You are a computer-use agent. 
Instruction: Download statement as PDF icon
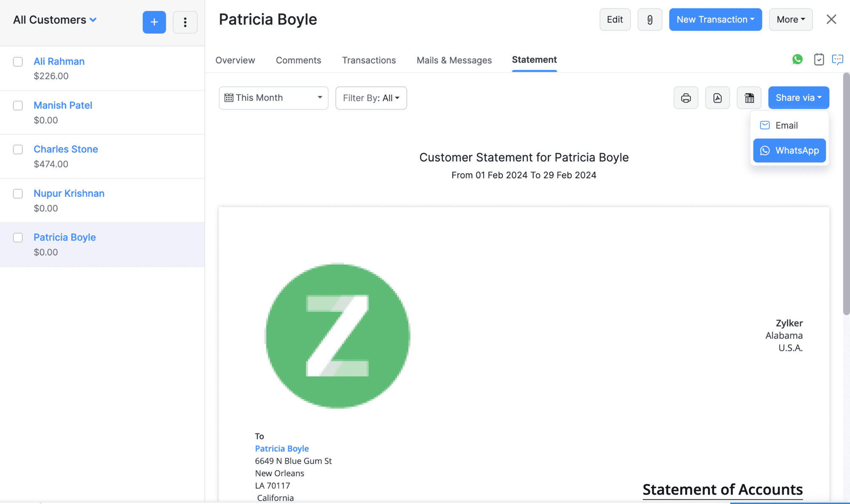click(x=717, y=98)
